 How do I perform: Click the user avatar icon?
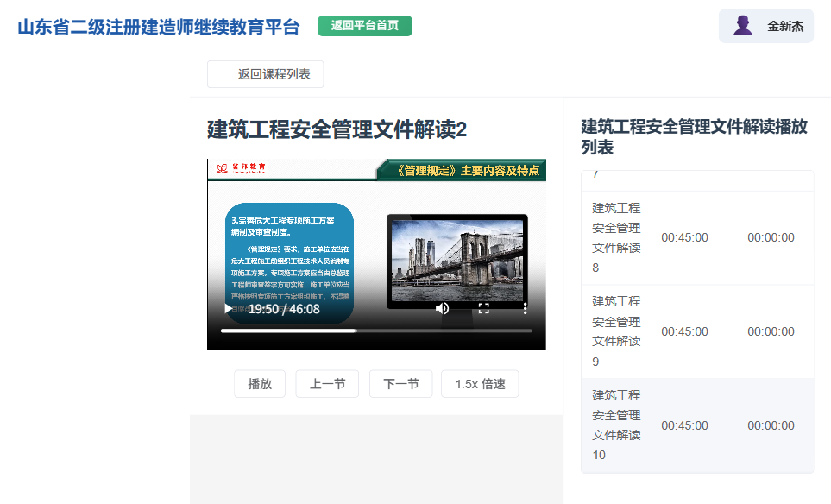[742, 25]
